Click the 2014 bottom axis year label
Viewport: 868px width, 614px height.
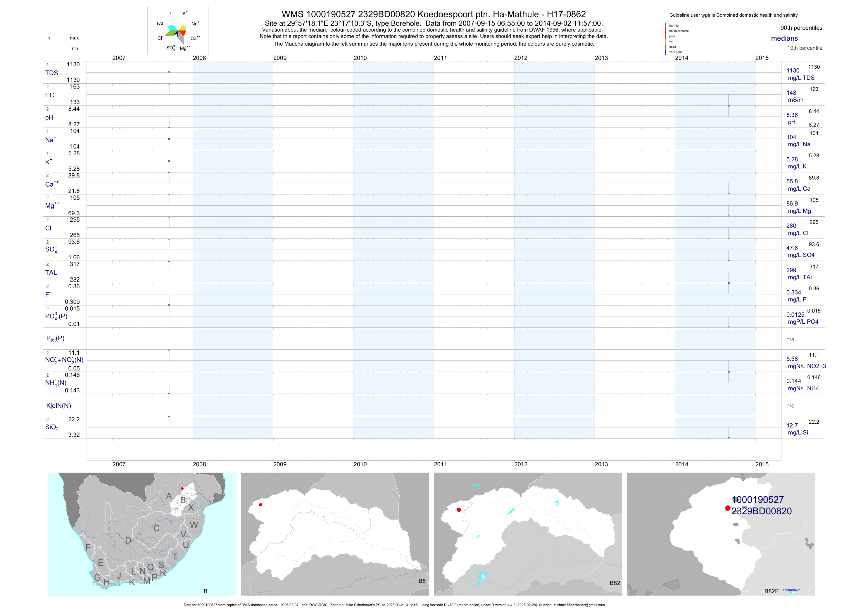681,464
